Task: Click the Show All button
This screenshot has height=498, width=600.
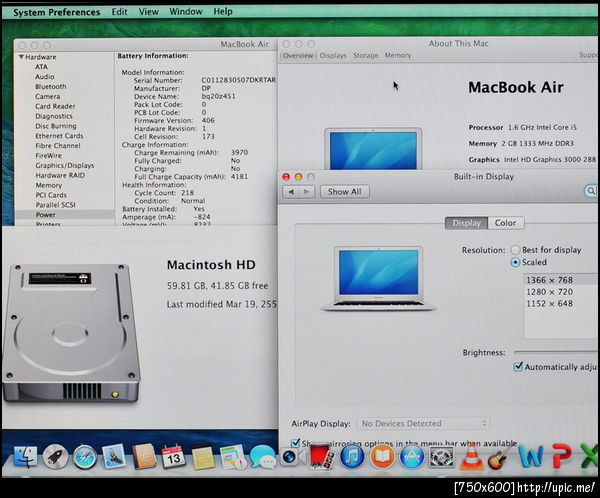Action: 344,191
